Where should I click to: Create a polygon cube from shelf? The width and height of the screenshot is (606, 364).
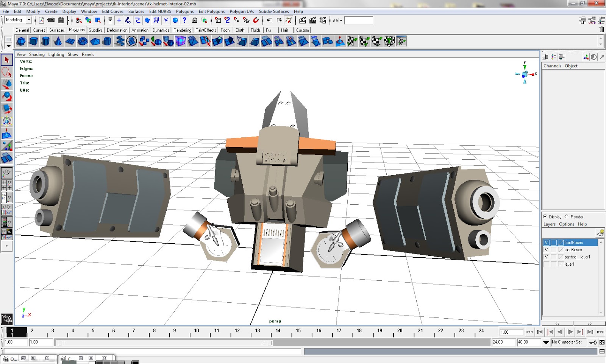[x=33, y=41]
